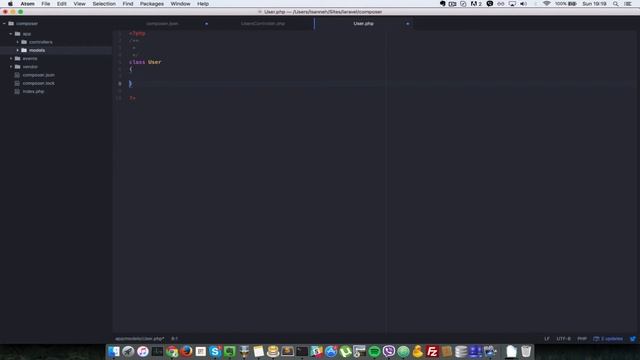Image resolution: width=640 pixels, height=360 pixels.
Task: Switch to the User.php tab
Action: pos(363,24)
